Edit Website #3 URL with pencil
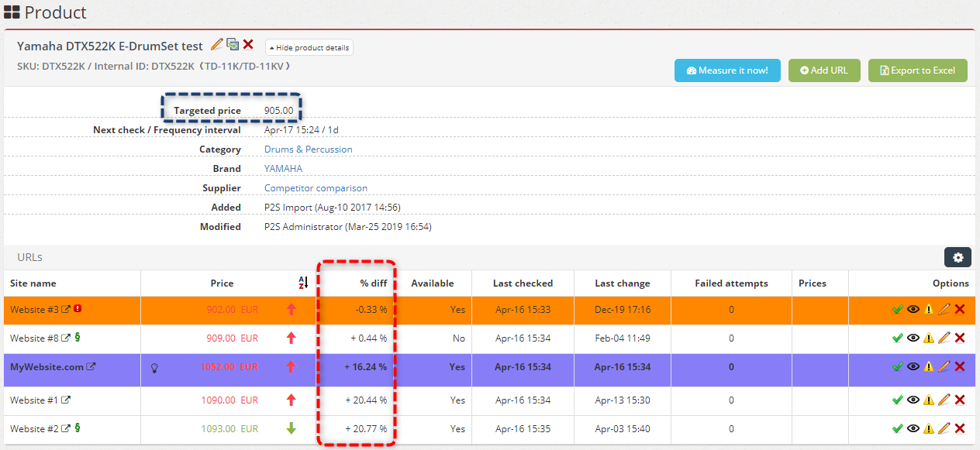This screenshot has width=980, height=450. (944, 309)
